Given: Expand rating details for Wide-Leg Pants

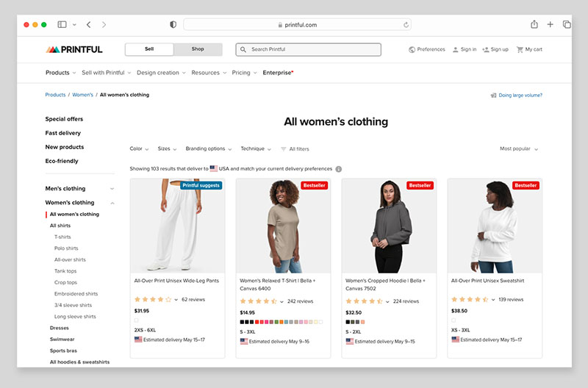Looking at the screenshot, I should click(x=176, y=300).
